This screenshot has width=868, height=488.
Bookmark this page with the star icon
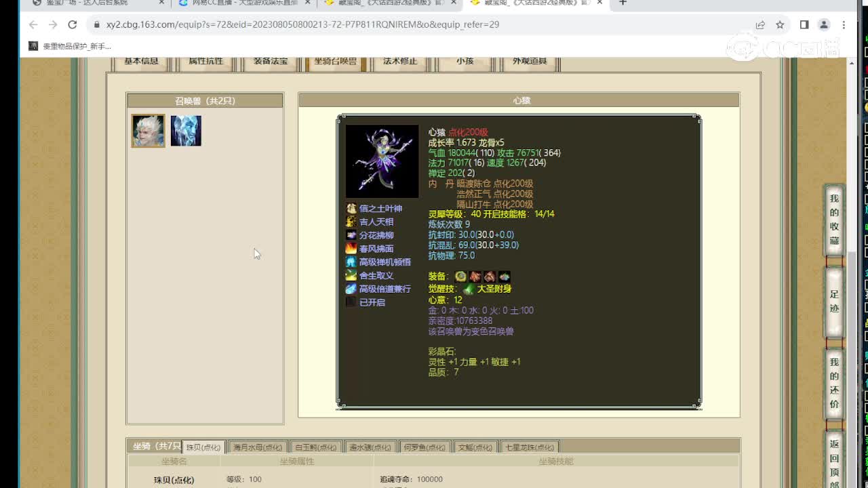780,24
